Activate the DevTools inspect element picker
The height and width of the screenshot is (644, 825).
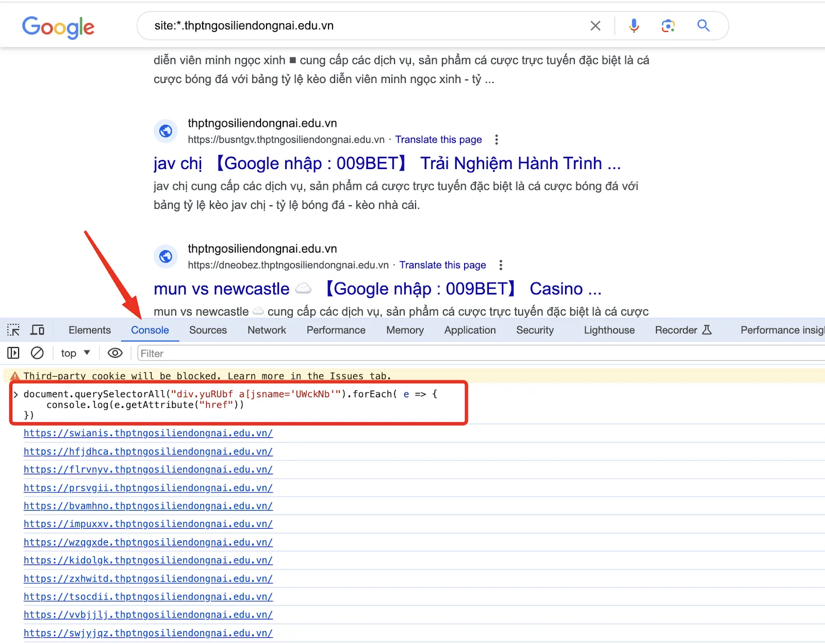(13, 330)
